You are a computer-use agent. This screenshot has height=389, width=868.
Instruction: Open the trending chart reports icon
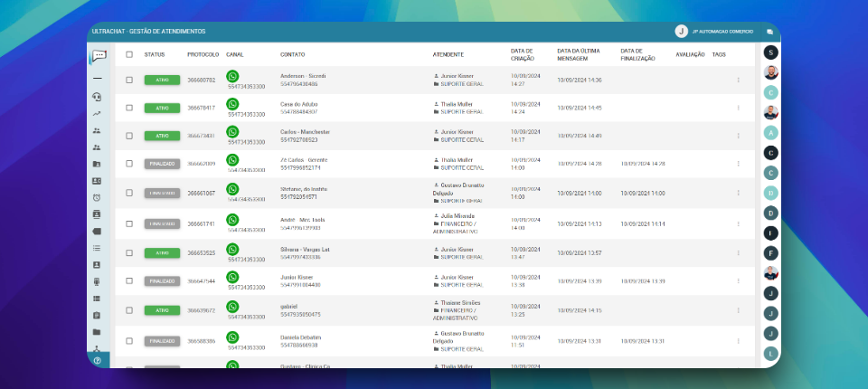pyautogui.click(x=97, y=114)
